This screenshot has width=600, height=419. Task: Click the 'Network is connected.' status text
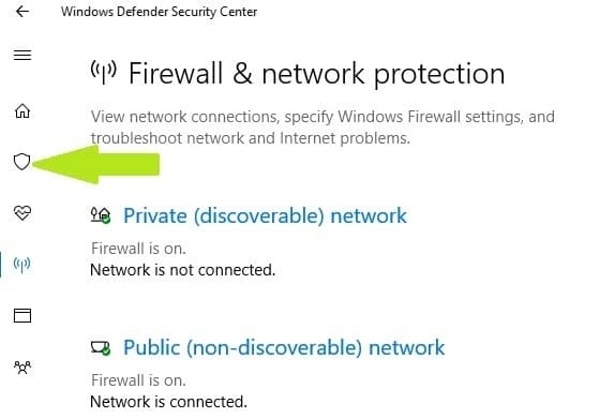click(x=168, y=402)
